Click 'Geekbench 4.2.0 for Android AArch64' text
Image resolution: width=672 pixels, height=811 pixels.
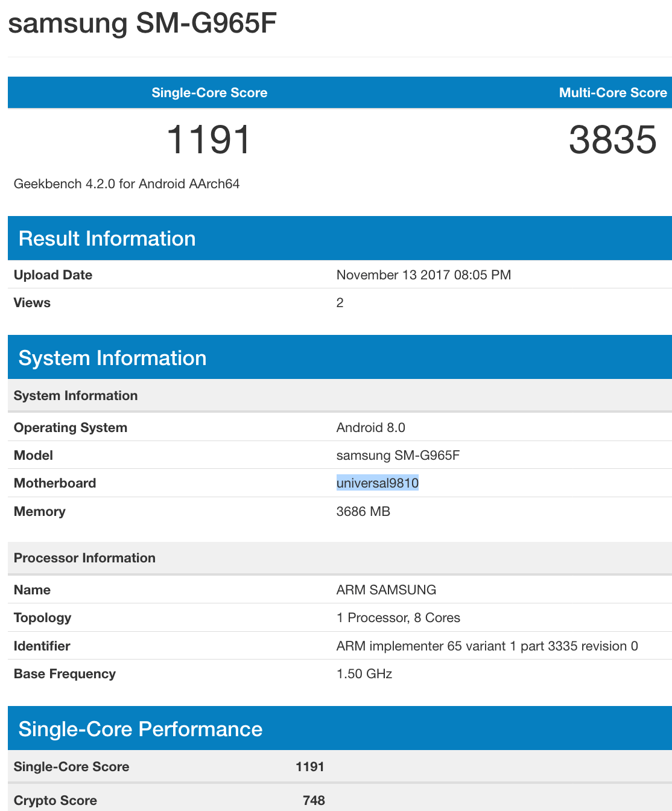point(127,184)
